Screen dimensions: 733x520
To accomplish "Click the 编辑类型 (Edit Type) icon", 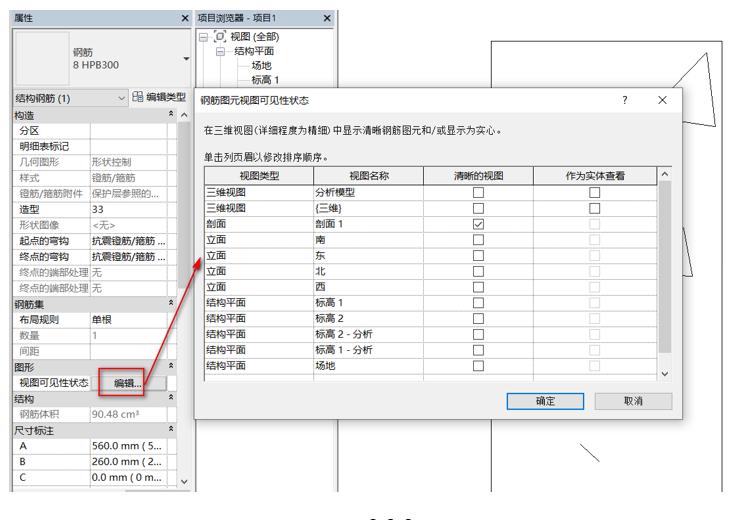I will pos(138,98).
